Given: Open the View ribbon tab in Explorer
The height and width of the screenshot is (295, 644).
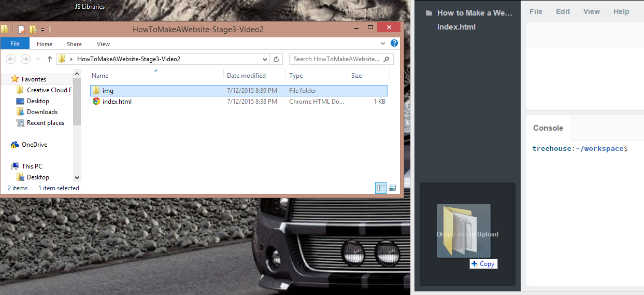Looking at the screenshot, I should [104, 44].
